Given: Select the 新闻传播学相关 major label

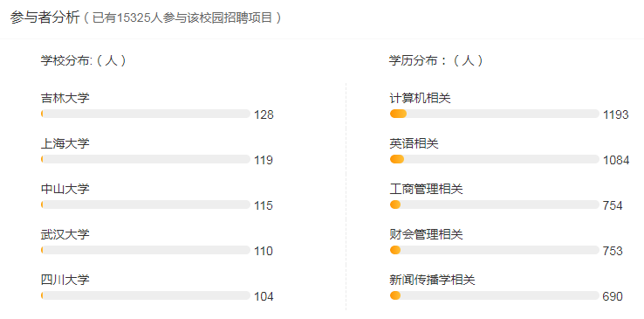Looking at the screenshot, I should [x=433, y=280].
